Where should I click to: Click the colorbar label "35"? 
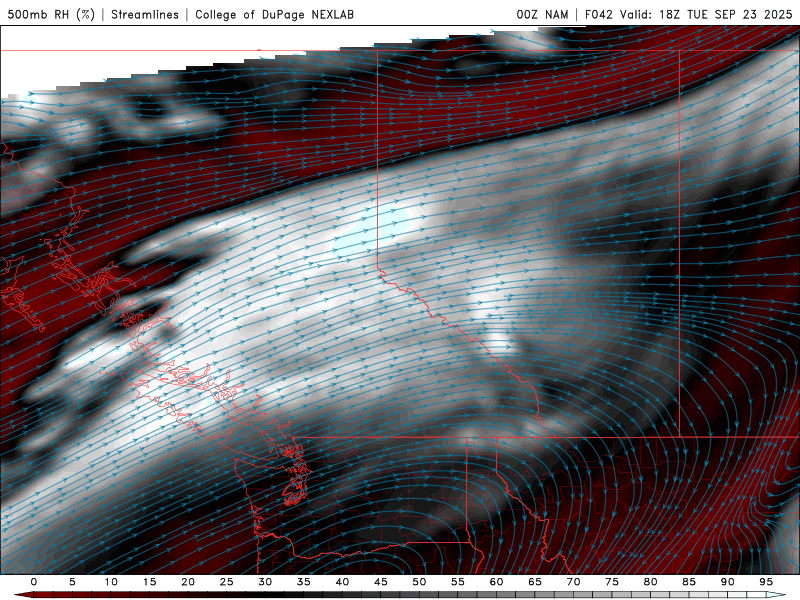tap(304, 582)
